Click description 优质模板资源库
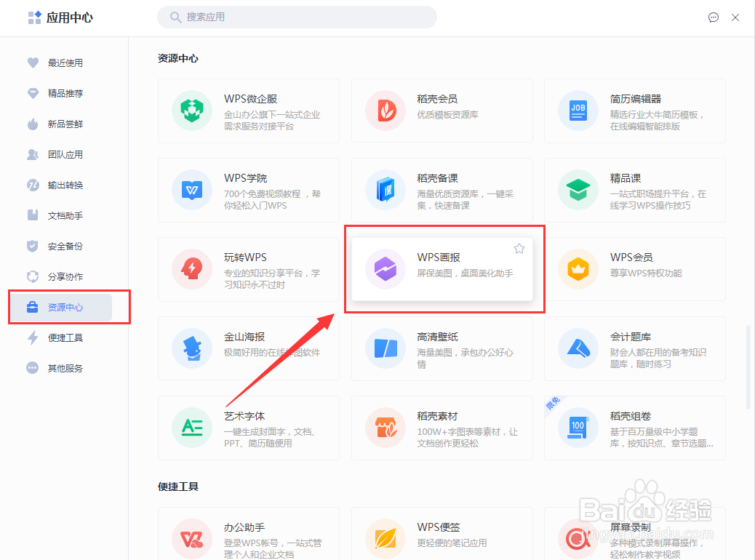755x560 pixels. point(447,115)
